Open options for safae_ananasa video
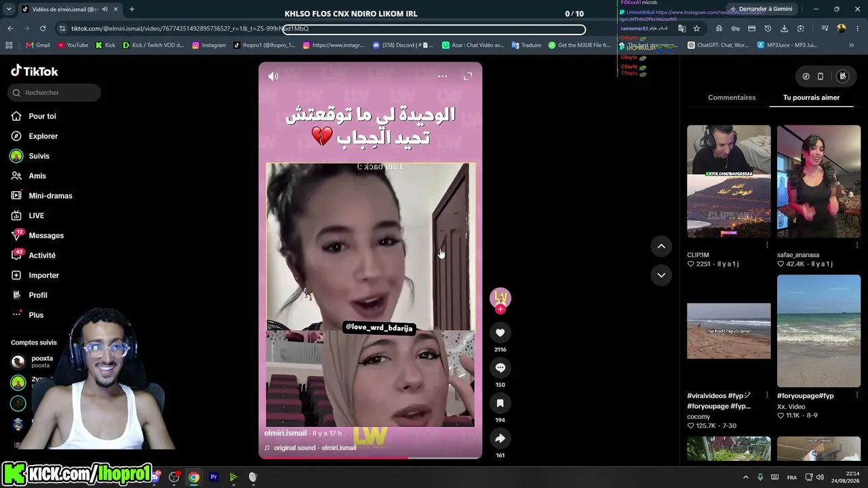The image size is (868, 488). pos(856,245)
